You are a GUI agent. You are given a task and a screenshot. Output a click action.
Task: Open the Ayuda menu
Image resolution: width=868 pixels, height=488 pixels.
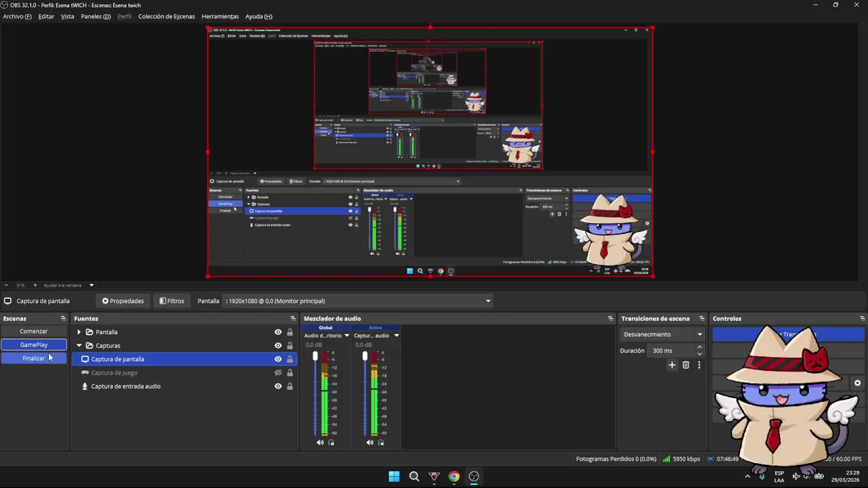[x=258, y=16]
